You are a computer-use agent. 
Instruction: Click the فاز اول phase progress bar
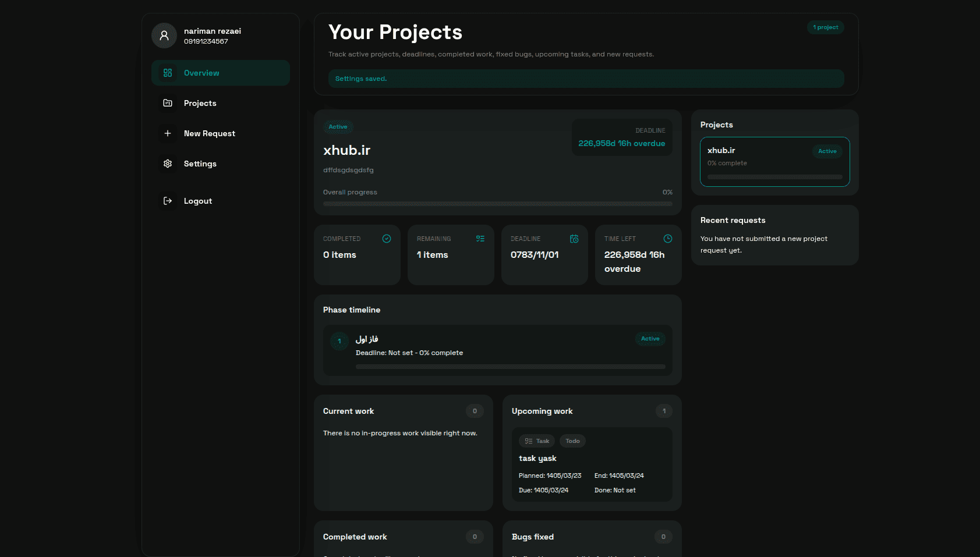(511, 367)
